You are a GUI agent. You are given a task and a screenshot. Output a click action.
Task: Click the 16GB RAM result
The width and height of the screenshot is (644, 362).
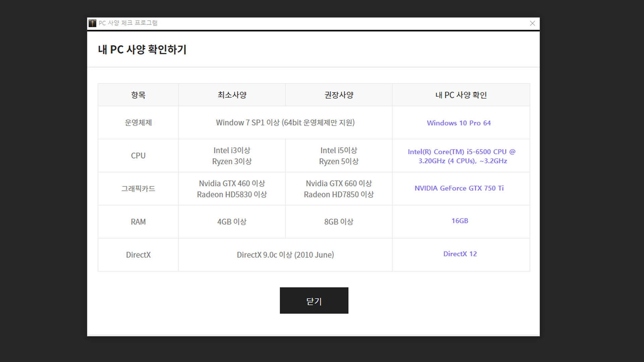(x=460, y=221)
